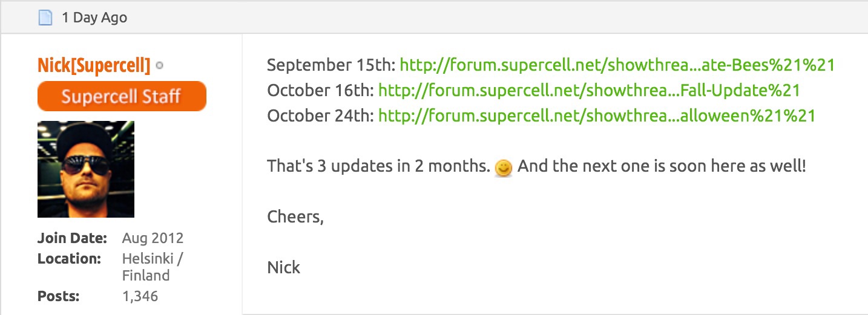Screen dimensions: 868x315
Task: Click "And the next one is soon" sentence
Action: tap(662, 166)
